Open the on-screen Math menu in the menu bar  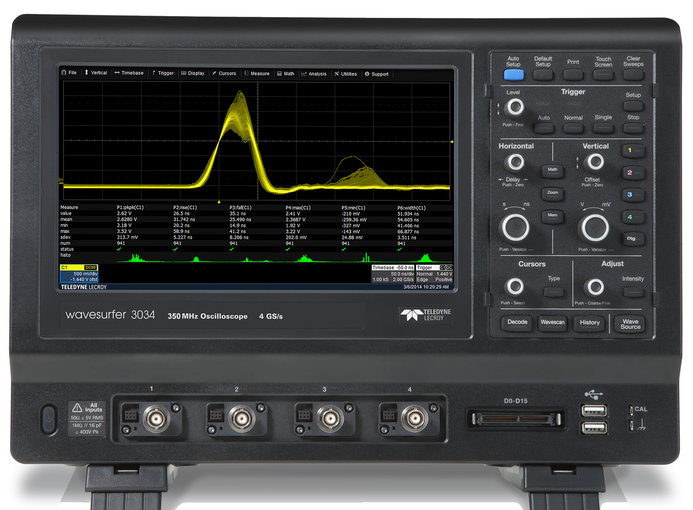286,74
